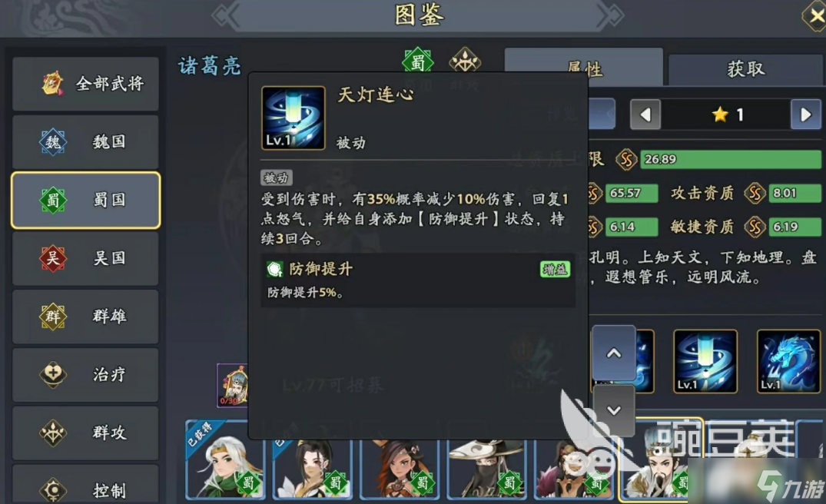The image size is (826, 504).
Task: Increase star level with right arrow
Action: tap(805, 114)
